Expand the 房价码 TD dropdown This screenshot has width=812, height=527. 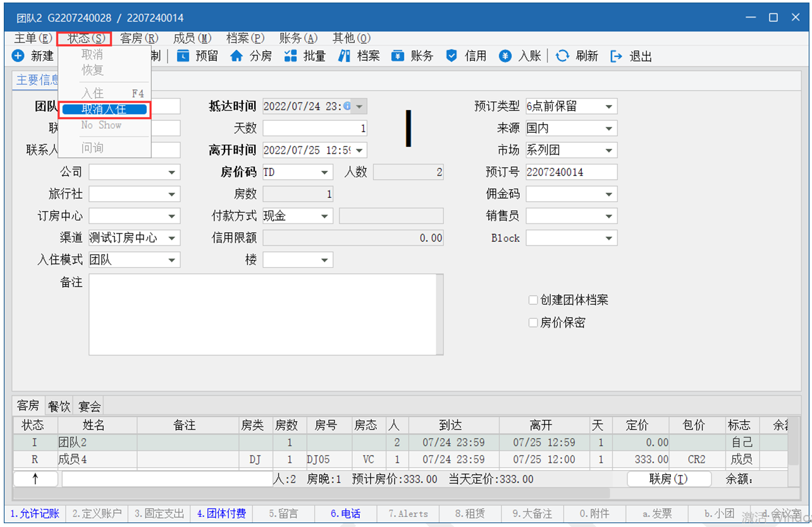pos(325,172)
